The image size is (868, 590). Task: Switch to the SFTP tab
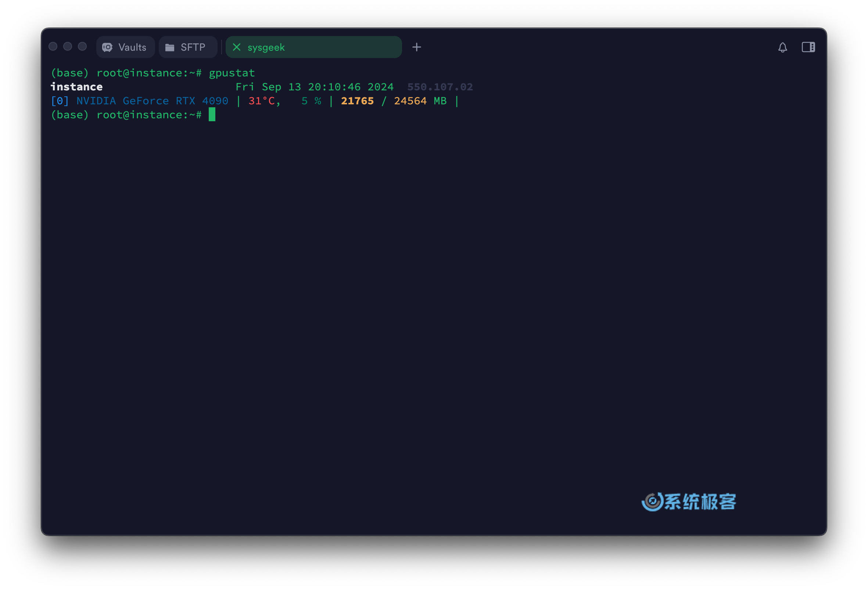(x=188, y=47)
